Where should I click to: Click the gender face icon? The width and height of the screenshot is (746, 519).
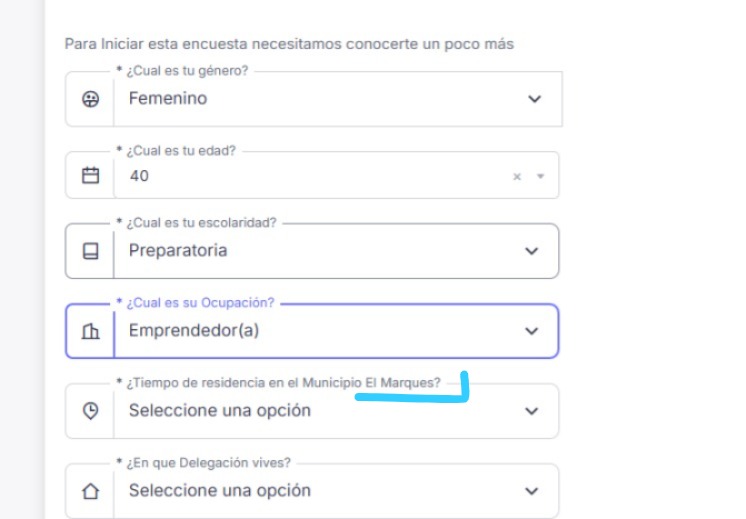[90, 99]
